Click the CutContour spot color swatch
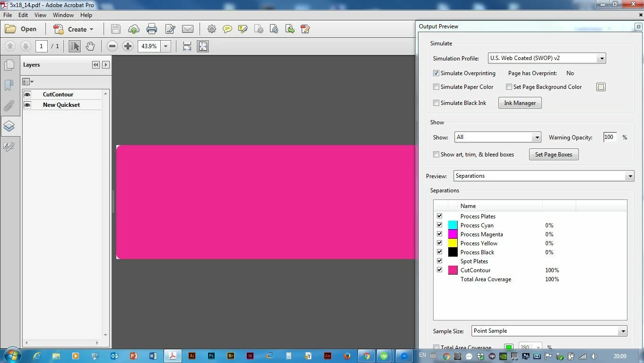 point(453,270)
